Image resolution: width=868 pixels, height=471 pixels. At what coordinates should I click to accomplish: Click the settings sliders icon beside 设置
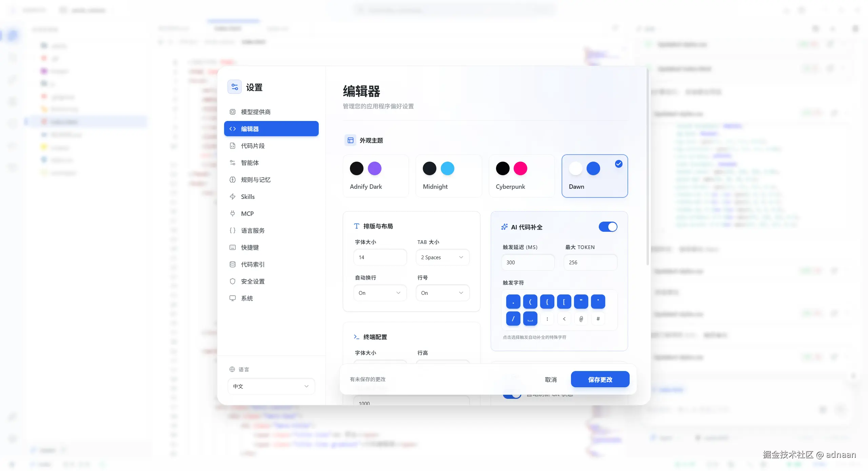pyautogui.click(x=234, y=87)
